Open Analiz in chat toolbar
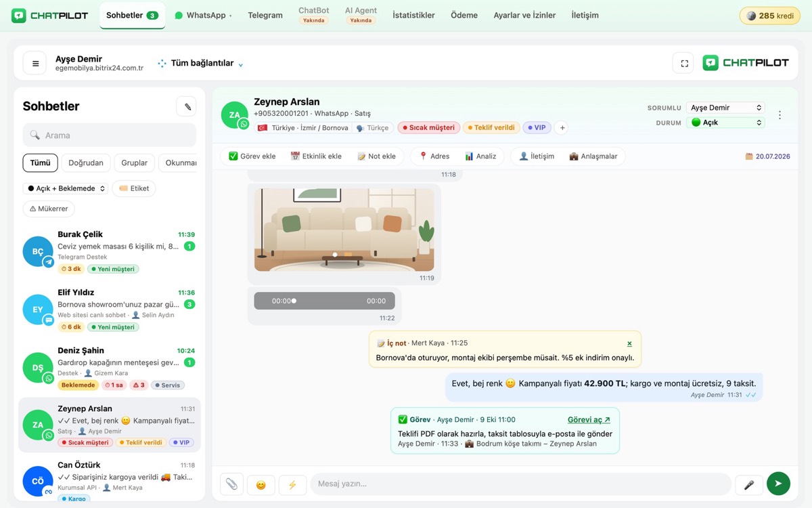 (480, 156)
